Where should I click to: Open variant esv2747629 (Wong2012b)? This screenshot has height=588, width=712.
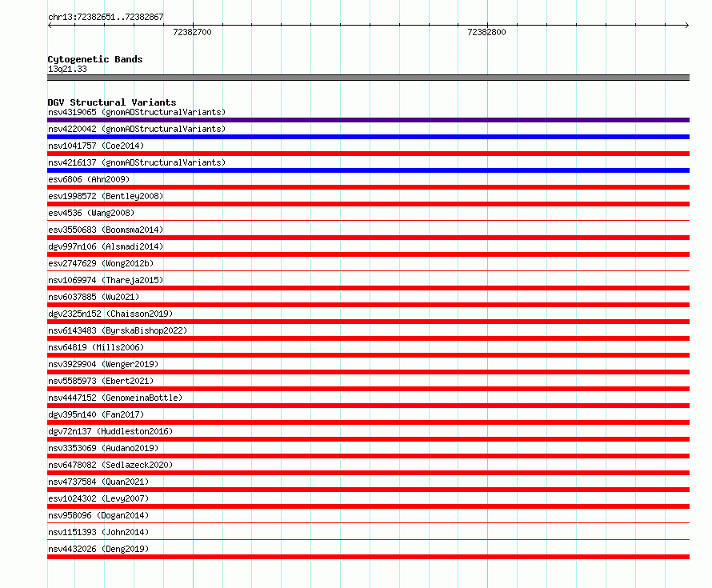pyautogui.click(x=101, y=263)
